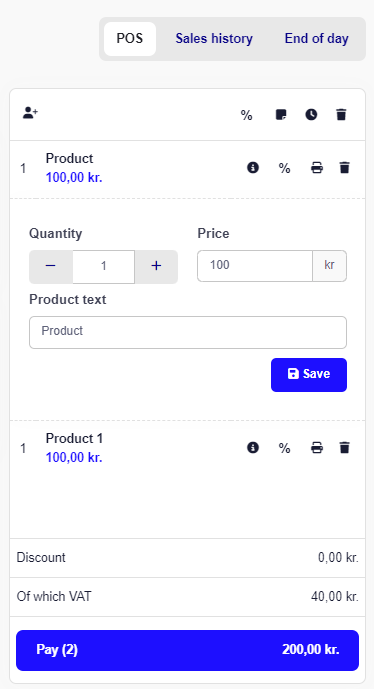Print the Product line item

pos(317,167)
